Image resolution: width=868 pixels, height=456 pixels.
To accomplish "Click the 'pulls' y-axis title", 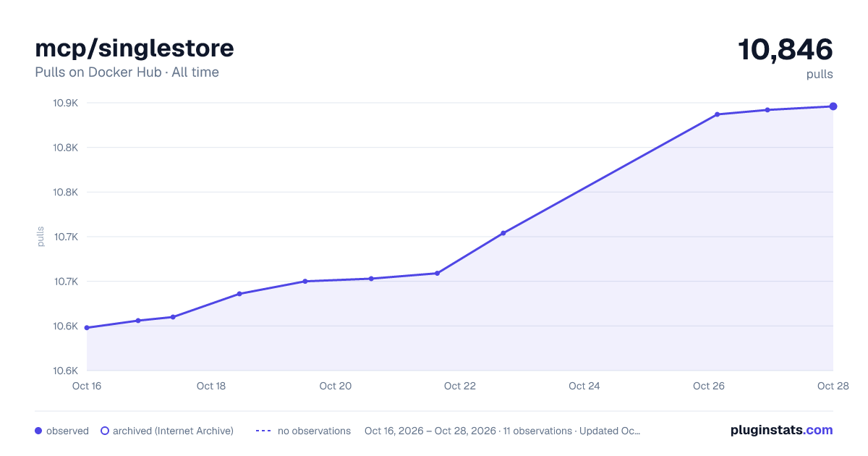I will [41, 237].
